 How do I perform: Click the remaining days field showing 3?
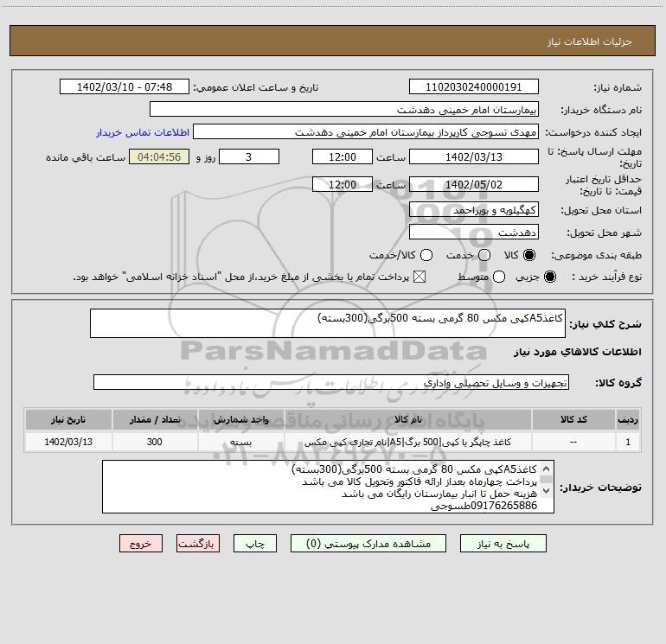click(x=249, y=156)
